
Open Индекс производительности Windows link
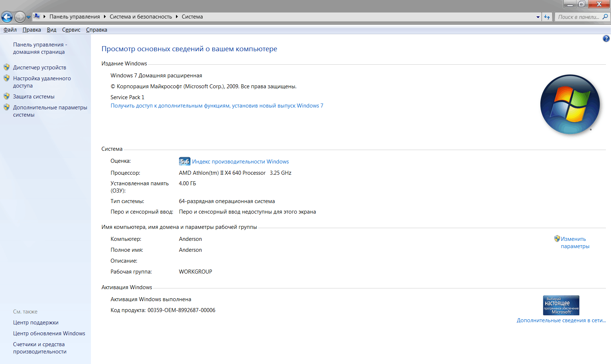240,162
